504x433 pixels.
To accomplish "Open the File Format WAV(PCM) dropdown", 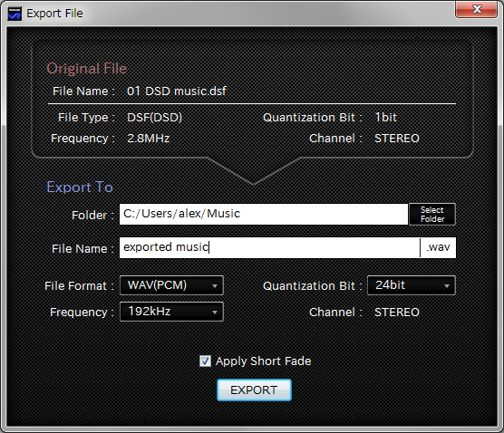I will point(171,285).
